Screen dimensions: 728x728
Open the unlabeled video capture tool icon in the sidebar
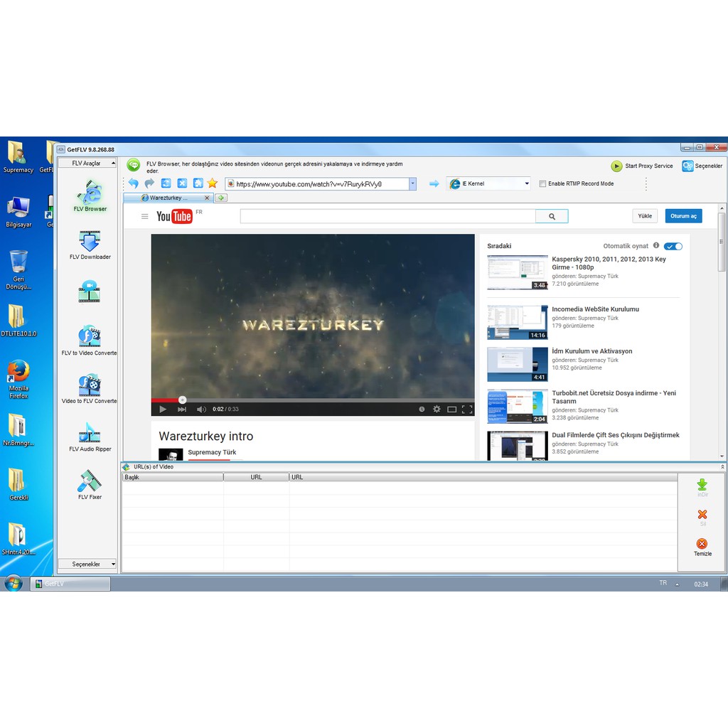click(x=90, y=291)
